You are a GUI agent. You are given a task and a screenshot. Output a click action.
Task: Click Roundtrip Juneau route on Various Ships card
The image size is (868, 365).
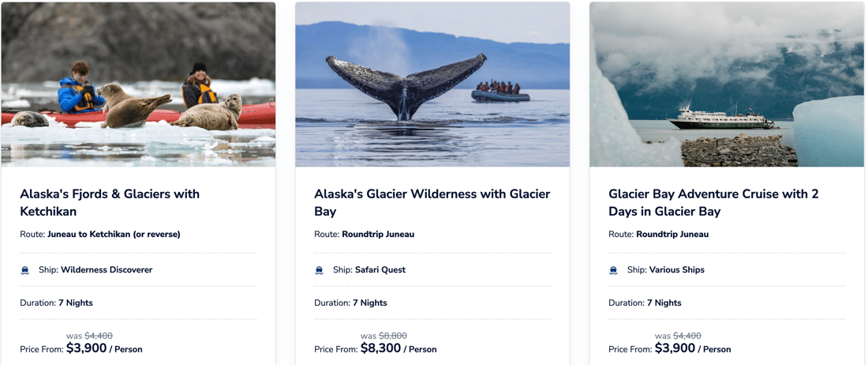[672, 235]
